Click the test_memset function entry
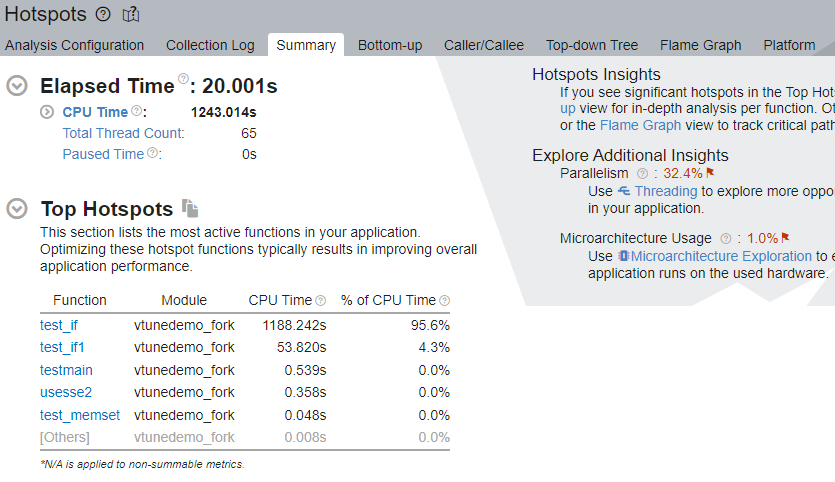 tap(80, 415)
